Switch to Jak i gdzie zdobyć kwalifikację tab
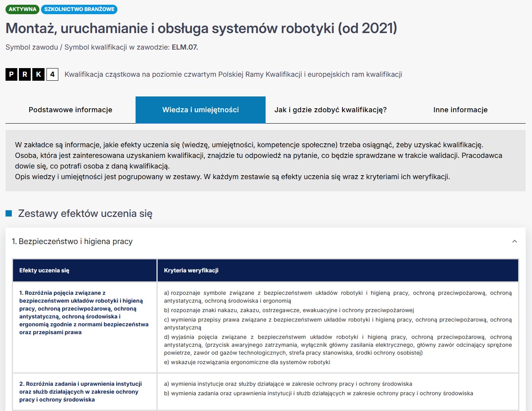The width and height of the screenshot is (532, 411). tap(330, 110)
